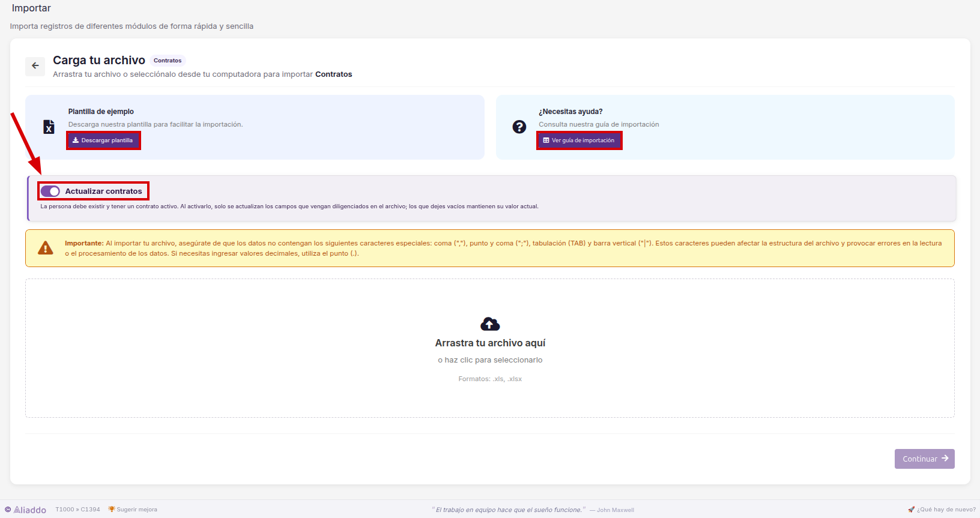Click the Continuar button
980x518 pixels.
925,459
